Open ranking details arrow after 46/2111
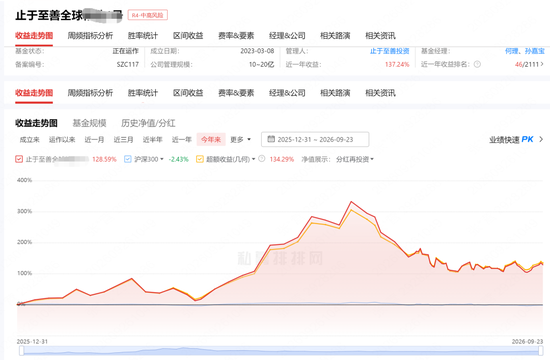Viewport: 550px width, 360px height. tap(542, 64)
